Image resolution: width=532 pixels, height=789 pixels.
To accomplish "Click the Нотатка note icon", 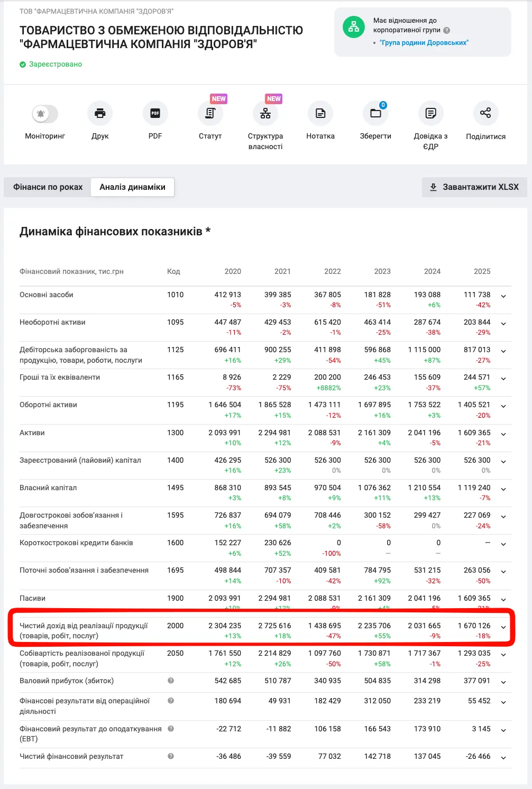I will [x=320, y=113].
